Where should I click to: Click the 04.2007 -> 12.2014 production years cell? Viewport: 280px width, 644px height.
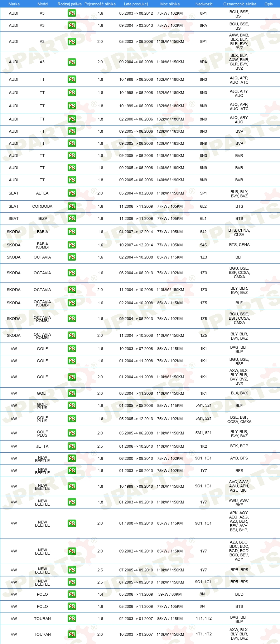pyautogui.click(x=136, y=232)
